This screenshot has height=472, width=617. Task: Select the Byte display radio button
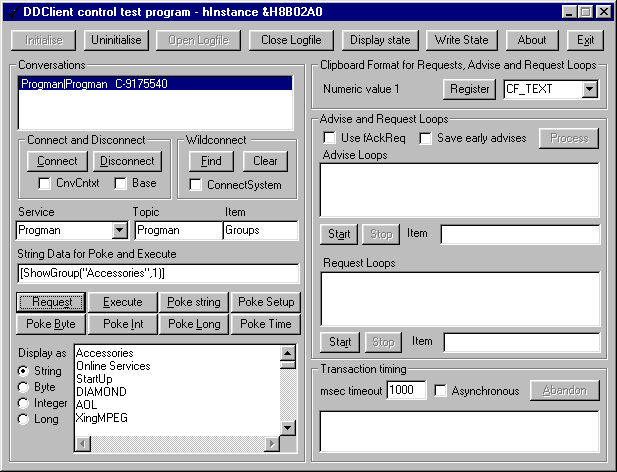point(24,387)
